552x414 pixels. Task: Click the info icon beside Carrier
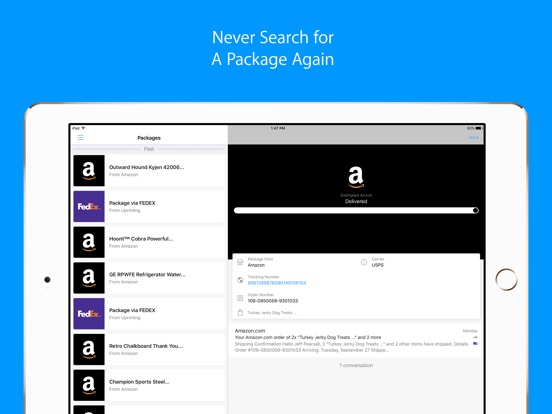click(x=364, y=262)
